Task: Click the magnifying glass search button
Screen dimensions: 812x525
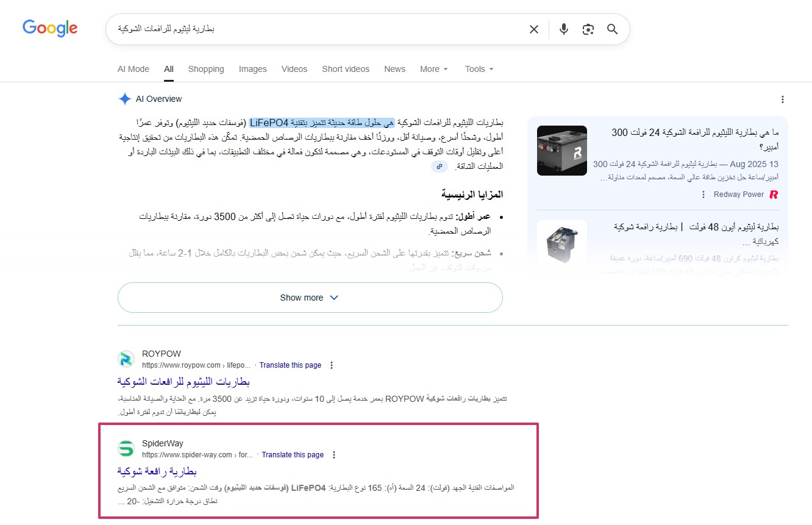Action: 613,29
